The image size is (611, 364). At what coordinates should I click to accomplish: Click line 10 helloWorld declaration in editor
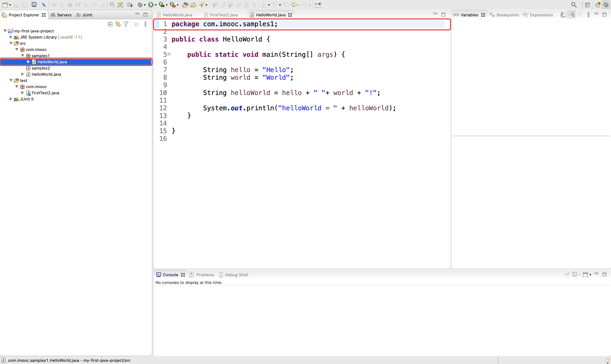[x=291, y=93]
